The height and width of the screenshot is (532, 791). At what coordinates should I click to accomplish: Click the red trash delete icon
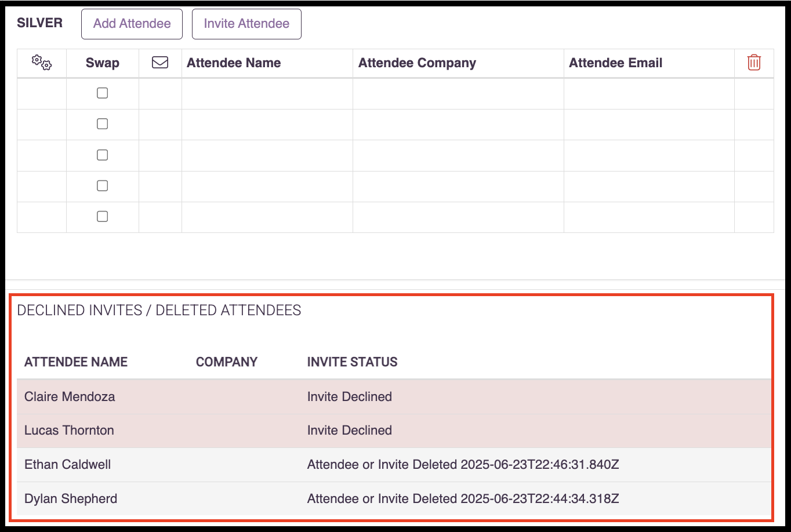coord(754,63)
